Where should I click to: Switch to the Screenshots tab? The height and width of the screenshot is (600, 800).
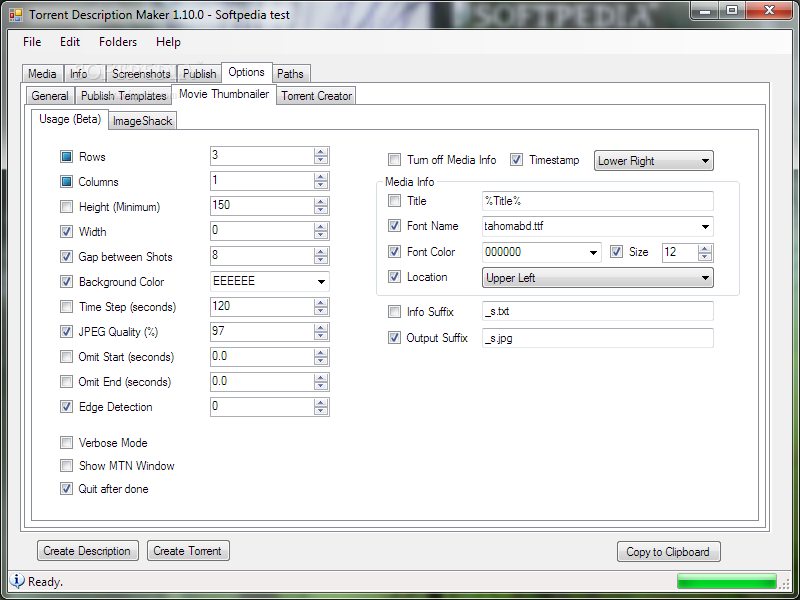tap(141, 73)
